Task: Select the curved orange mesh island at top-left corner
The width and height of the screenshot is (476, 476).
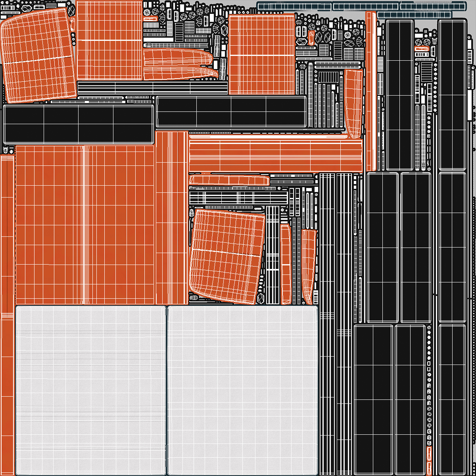Action: click(x=39, y=55)
